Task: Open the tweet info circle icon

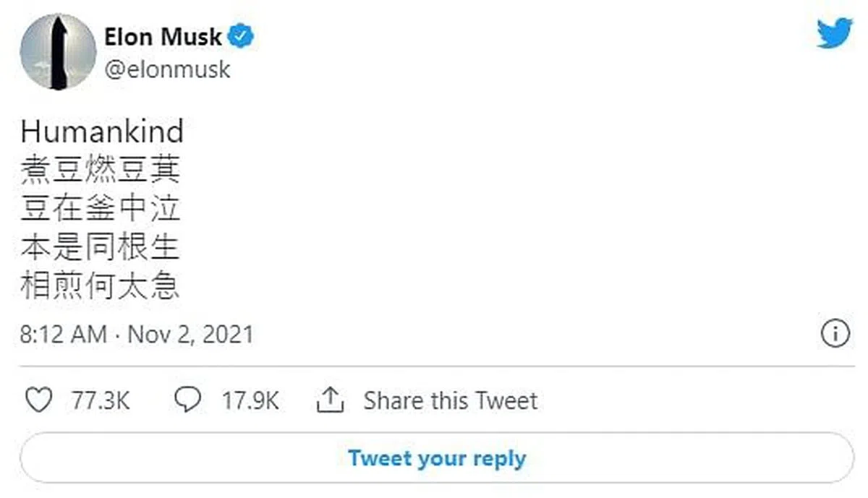Action: click(x=835, y=334)
